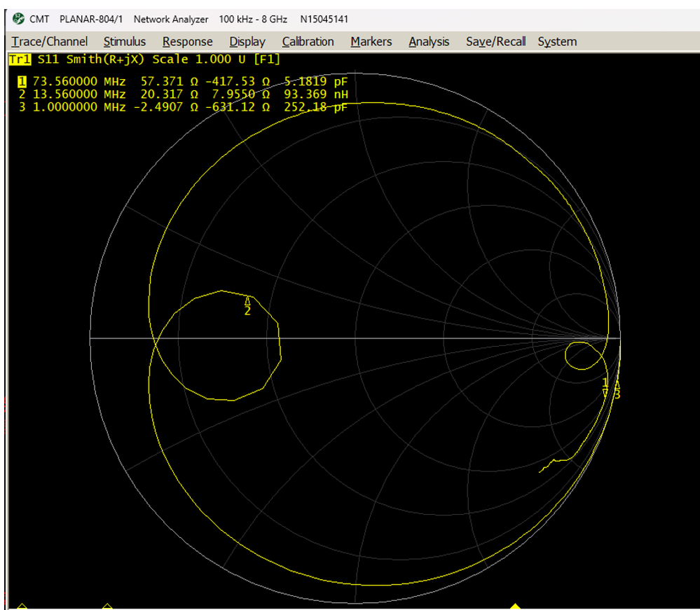Open the Markers menu
The image size is (700, 610).
click(x=371, y=42)
